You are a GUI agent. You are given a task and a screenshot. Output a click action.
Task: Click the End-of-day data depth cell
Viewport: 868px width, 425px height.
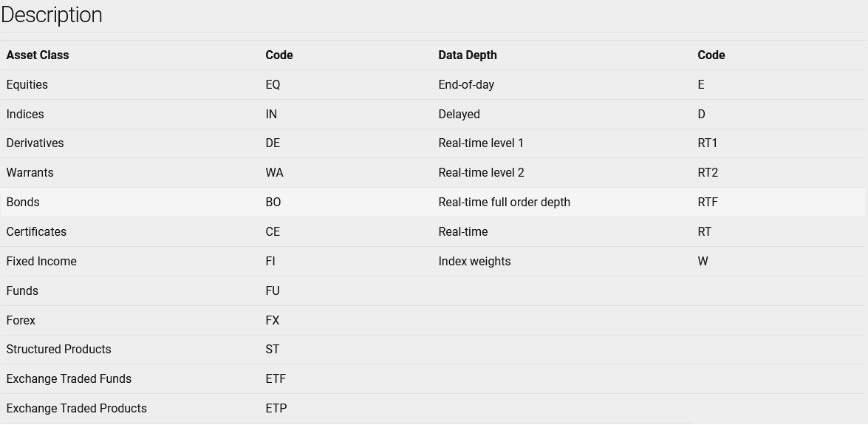(x=466, y=85)
